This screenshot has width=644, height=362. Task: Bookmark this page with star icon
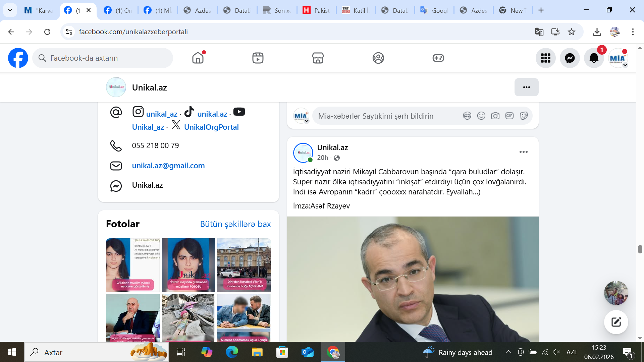[x=572, y=32]
